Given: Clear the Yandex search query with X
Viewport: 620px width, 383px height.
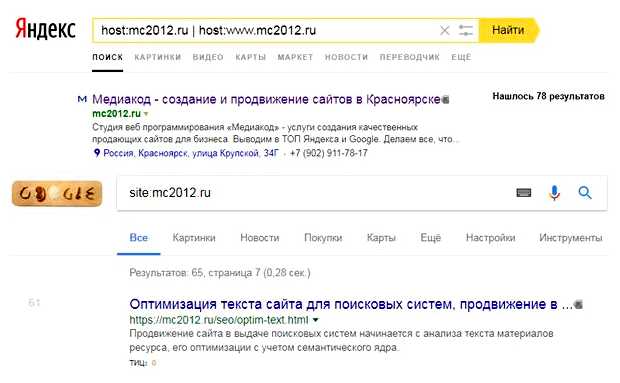Looking at the screenshot, I should [x=444, y=30].
